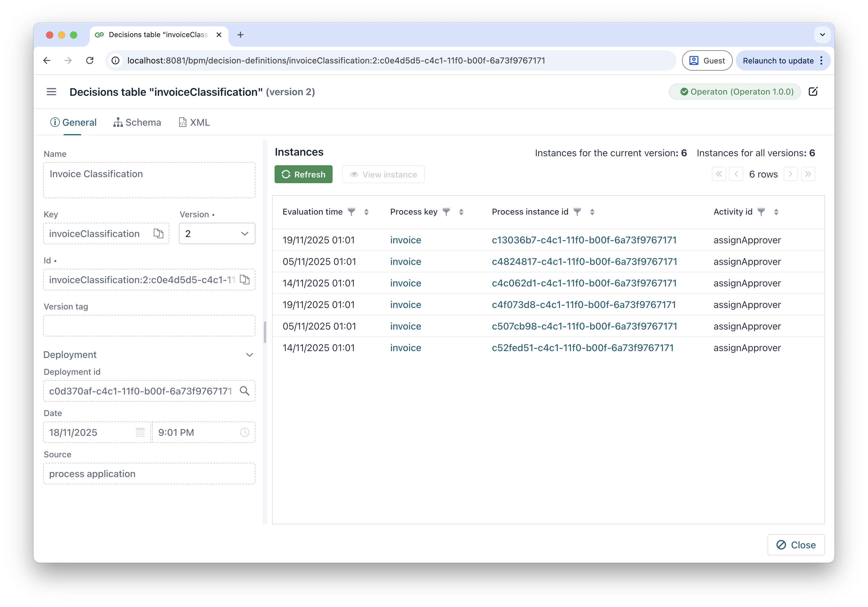Switch to the XML tab
The height and width of the screenshot is (607, 868).
coord(194,122)
